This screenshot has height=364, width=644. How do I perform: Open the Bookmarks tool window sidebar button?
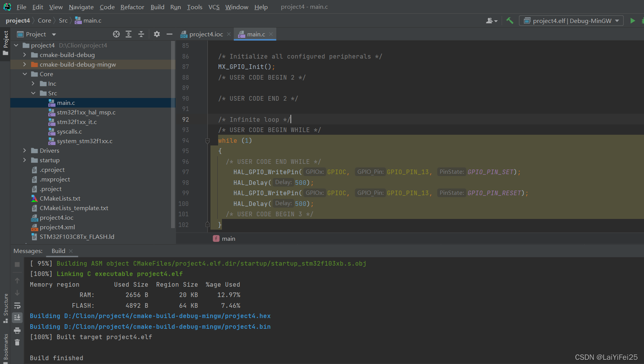click(5, 348)
